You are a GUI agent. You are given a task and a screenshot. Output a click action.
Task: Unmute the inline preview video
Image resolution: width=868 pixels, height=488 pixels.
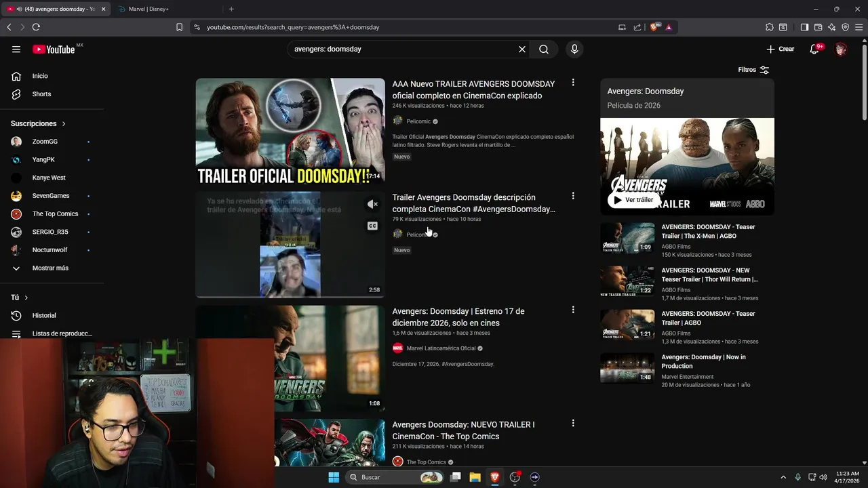pos(372,204)
